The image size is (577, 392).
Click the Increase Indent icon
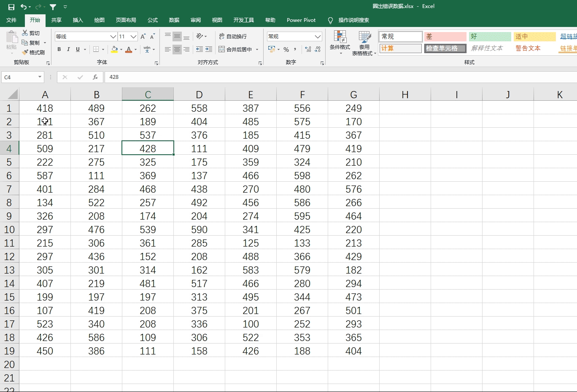click(x=208, y=49)
